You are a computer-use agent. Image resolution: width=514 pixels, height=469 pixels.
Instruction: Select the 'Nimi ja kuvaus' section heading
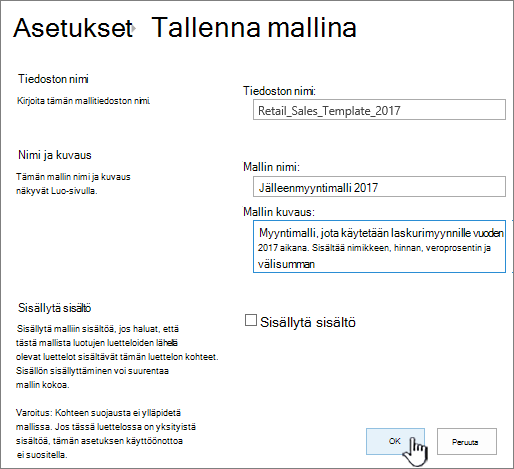point(55,155)
